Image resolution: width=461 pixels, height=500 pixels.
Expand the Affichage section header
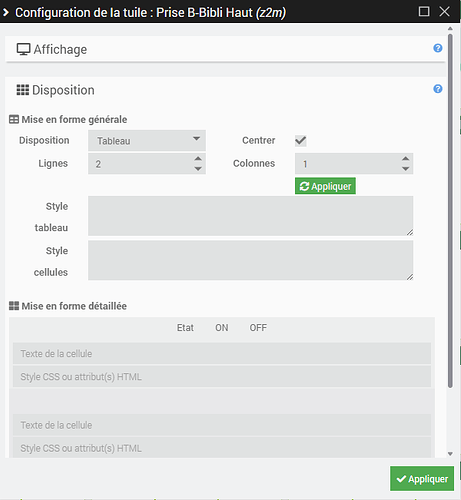(x=225, y=49)
